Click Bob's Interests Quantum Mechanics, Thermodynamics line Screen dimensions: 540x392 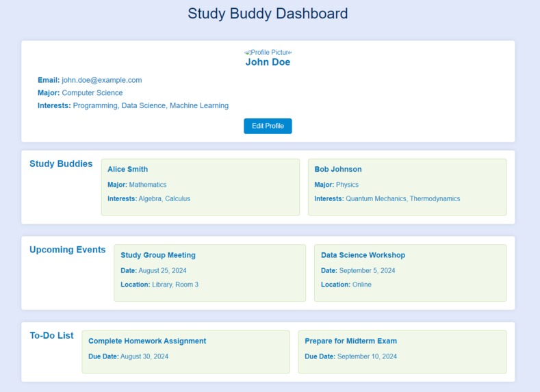pos(387,198)
